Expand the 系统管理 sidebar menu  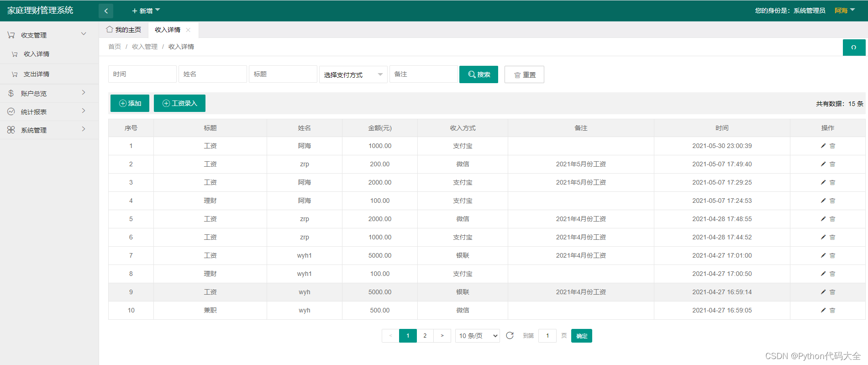click(x=49, y=130)
